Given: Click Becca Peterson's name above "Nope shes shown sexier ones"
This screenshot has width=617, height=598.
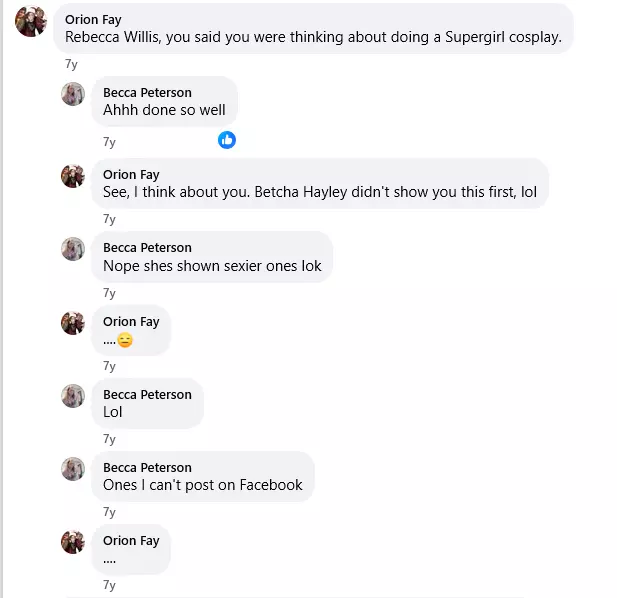Looking at the screenshot, I should click(x=147, y=247).
